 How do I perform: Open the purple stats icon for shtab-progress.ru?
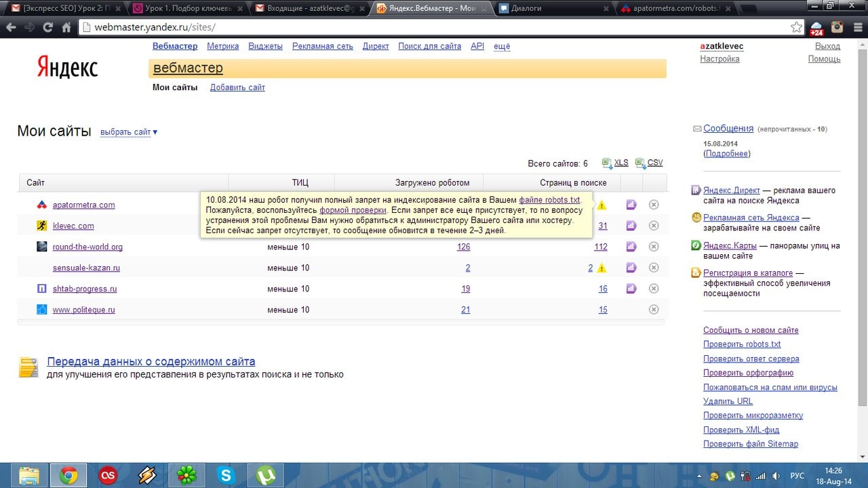(631, 289)
